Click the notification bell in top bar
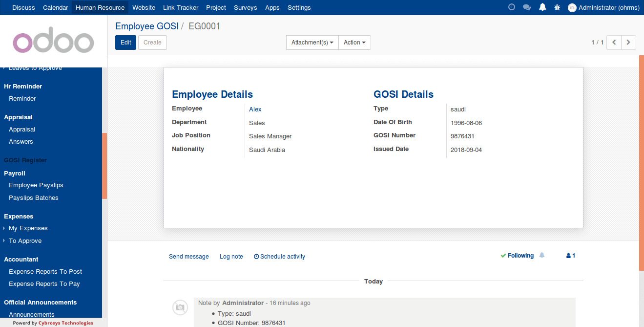644x327 pixels. [542, 7]
